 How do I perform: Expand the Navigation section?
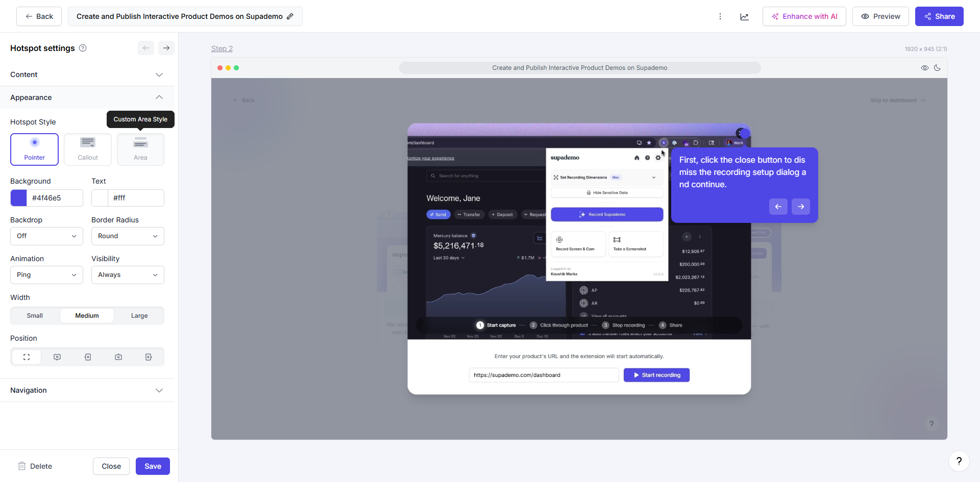pos(87,390)
